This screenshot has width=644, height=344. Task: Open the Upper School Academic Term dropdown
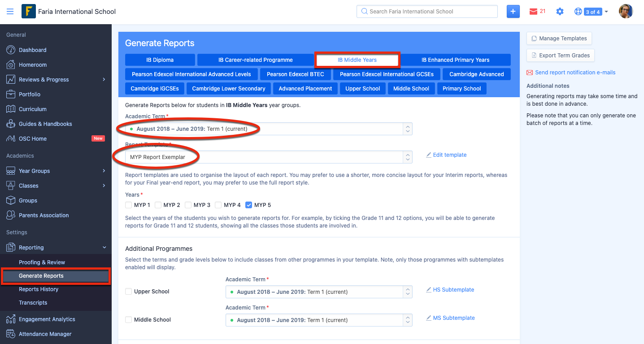pos(319,292)
